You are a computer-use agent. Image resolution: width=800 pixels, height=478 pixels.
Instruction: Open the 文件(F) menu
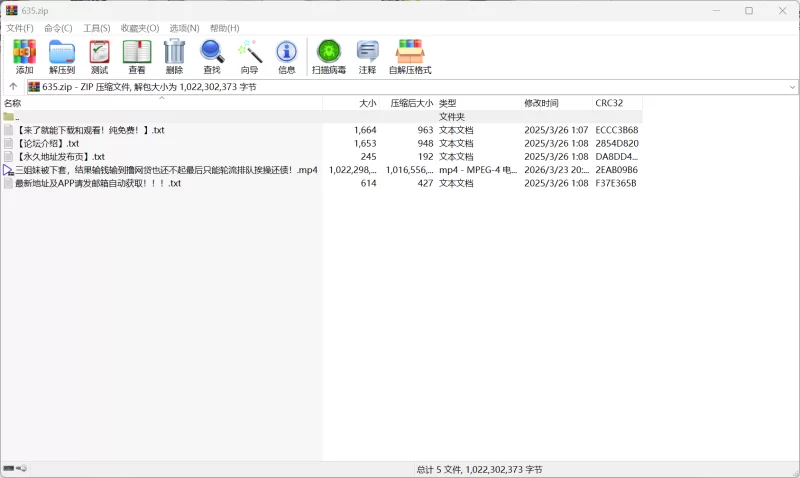point(20,28)
